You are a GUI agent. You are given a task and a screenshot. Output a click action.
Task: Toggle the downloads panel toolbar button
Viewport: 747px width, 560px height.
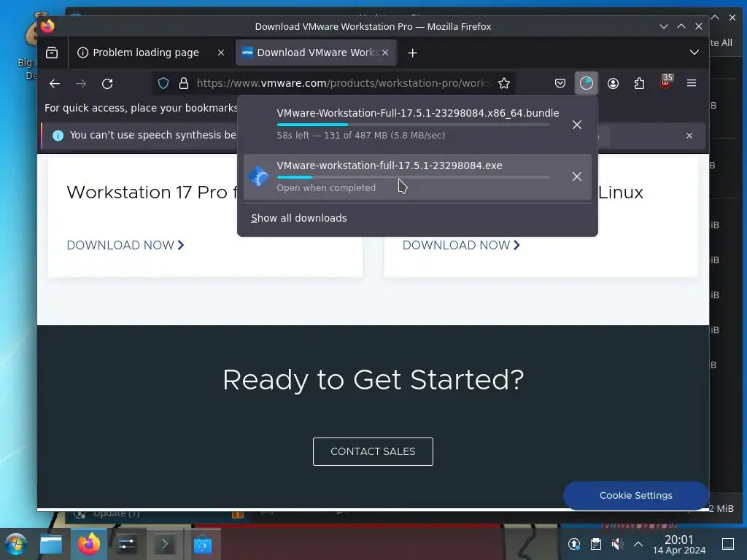click(586, 83)
